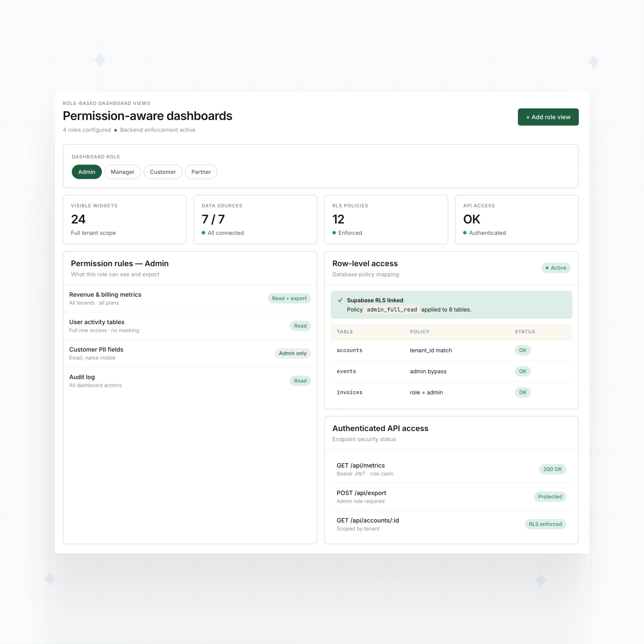644x644 pixels.
Task: Open the API Access OK card
Action: coord(517,220)
